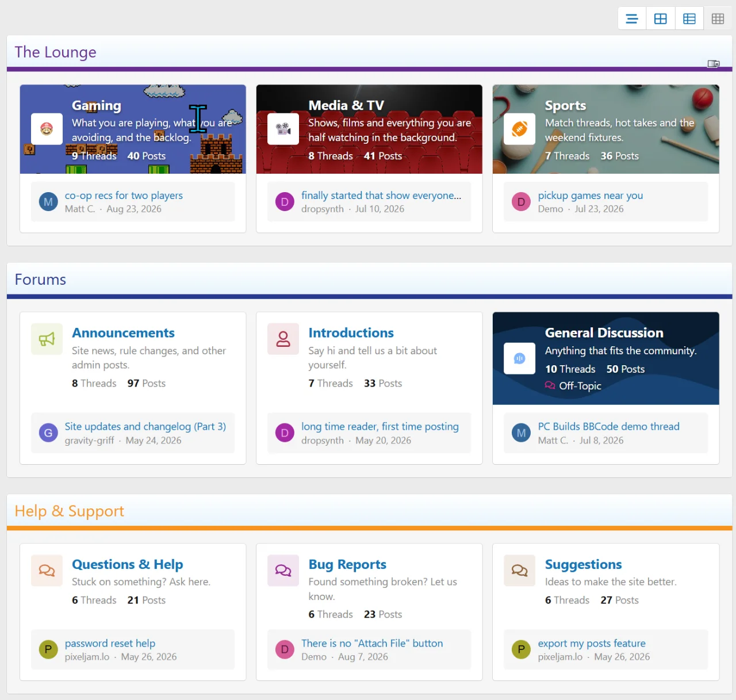The image size is (736, 700).
Task: Click the Sports forum football icon
Action: (520, 129)
